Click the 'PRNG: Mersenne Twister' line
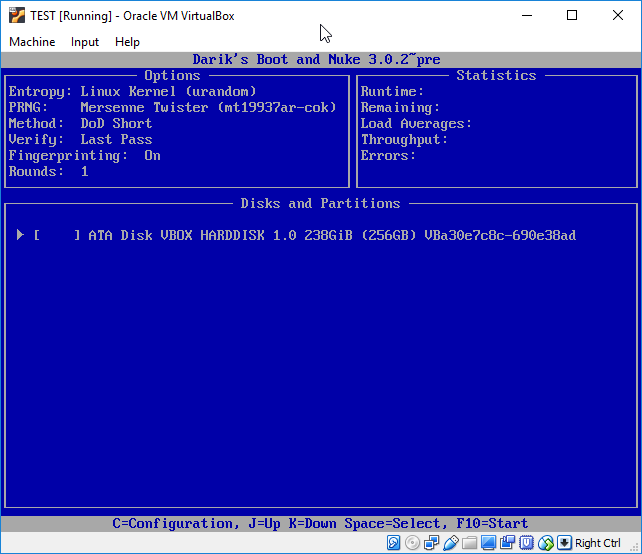 coord(173,107)
